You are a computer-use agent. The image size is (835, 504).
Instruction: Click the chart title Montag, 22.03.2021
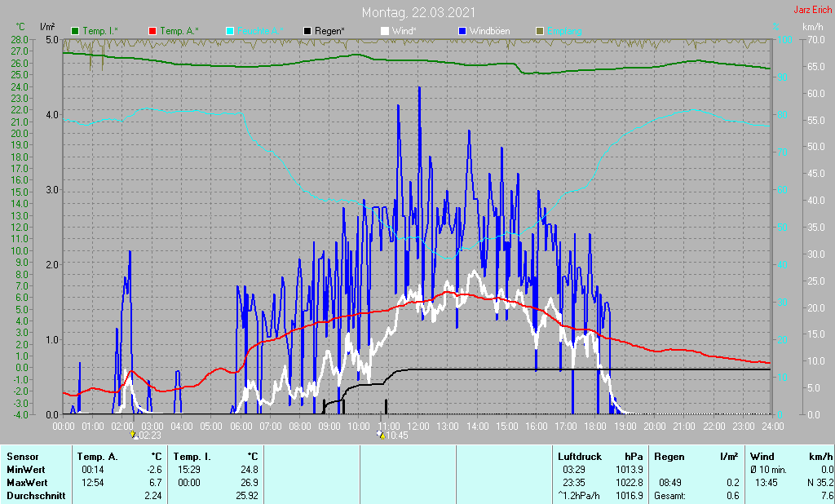click(x=418, y=12)
